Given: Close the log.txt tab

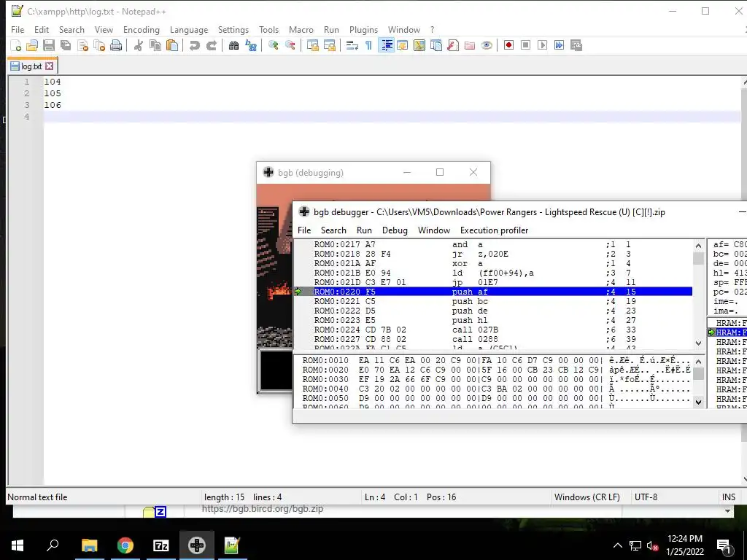Looking at the screenshot, I should (x=50, y=66).
